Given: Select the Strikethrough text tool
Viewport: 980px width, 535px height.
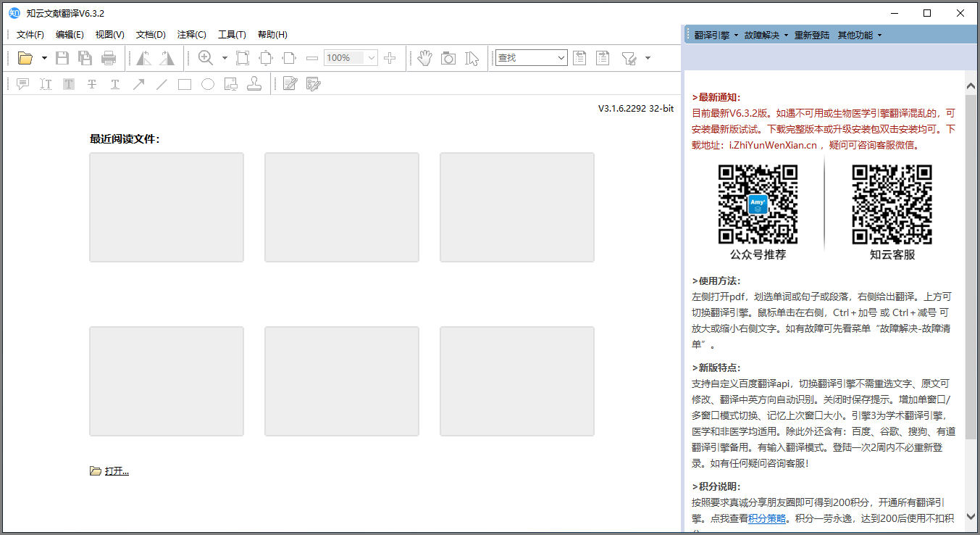Looking at the screenshot, I should tap(92, 84).
